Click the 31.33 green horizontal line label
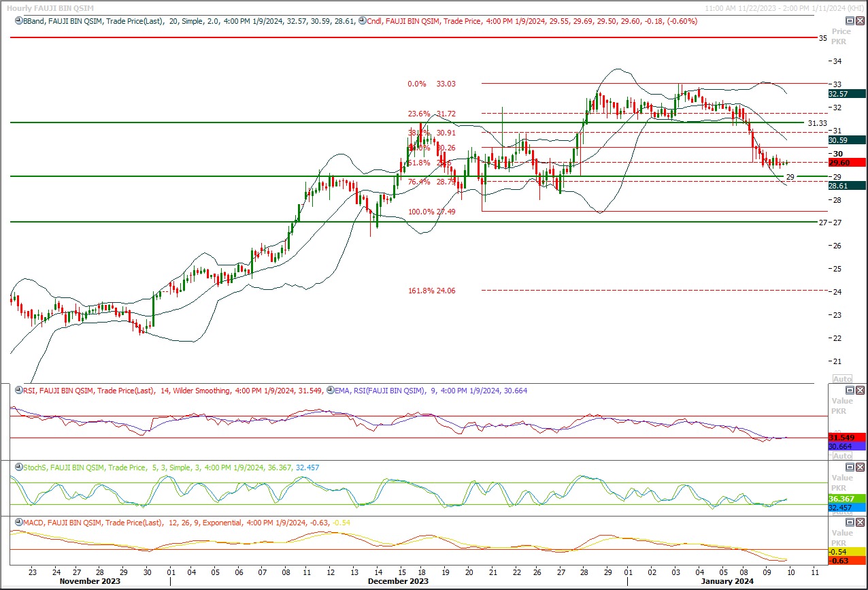Image resolution: width=868 pixels, height=590 pixels. tap(817, 123)
